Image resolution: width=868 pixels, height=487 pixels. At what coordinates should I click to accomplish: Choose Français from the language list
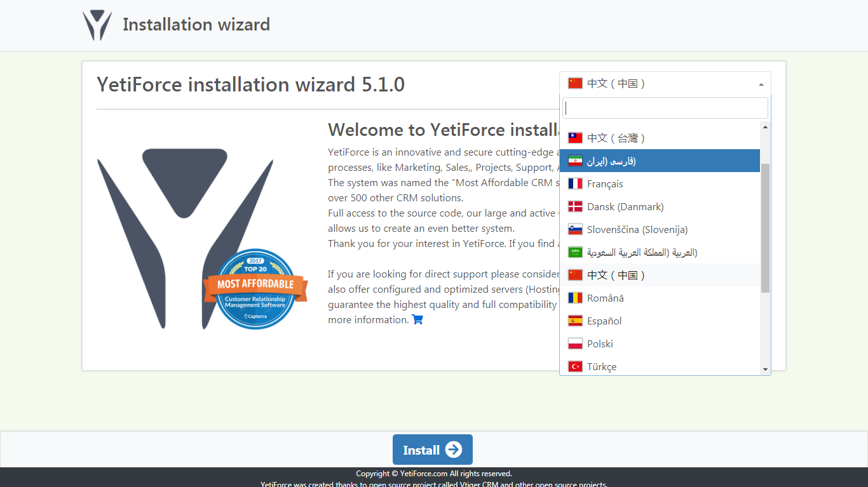[660, 183]
